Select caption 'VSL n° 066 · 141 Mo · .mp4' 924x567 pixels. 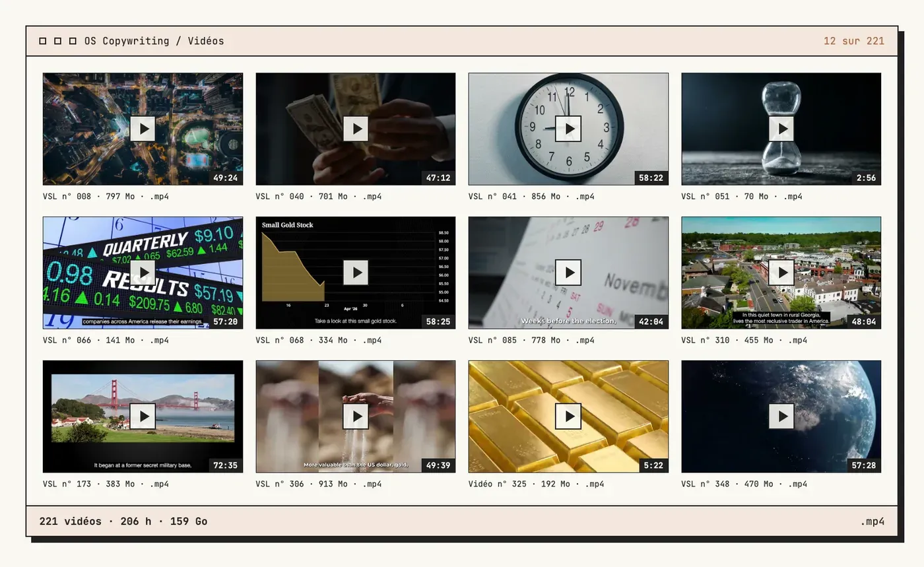[x=106, y=340]
